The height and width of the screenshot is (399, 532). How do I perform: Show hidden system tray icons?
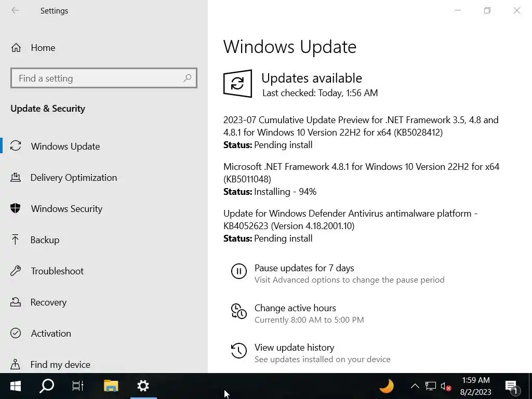[x=415, y=386]
